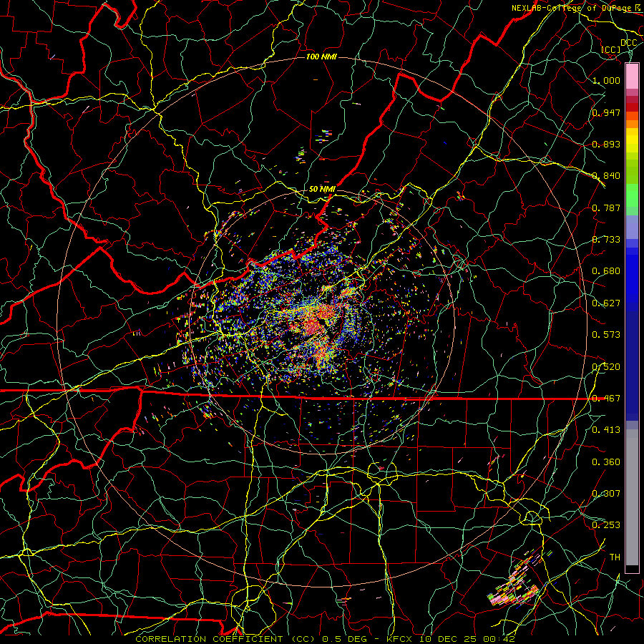Click the 0.253 scale value
644x644 pixels.
606,525
